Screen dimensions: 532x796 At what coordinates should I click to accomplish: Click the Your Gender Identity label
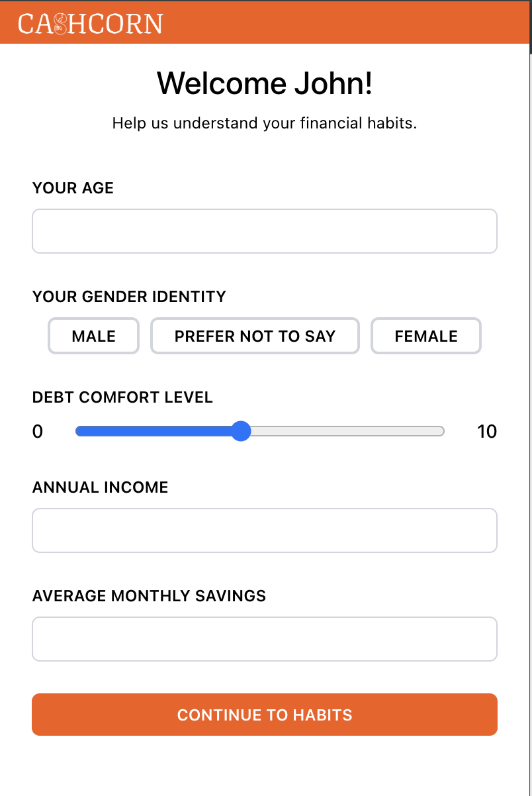(129, 297)
